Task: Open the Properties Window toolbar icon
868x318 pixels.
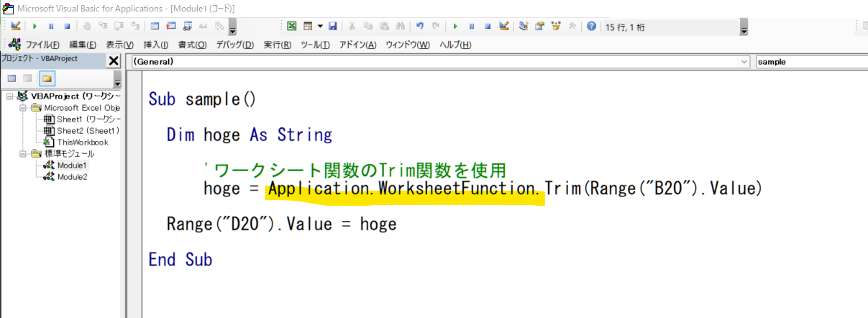Action: pyautogui.click(x=539, y=27)
